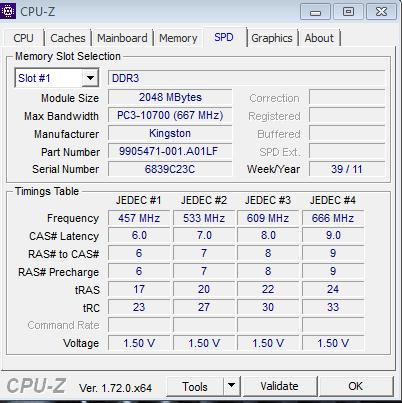Expand the Tools dropdown arrow

[232, 386]
